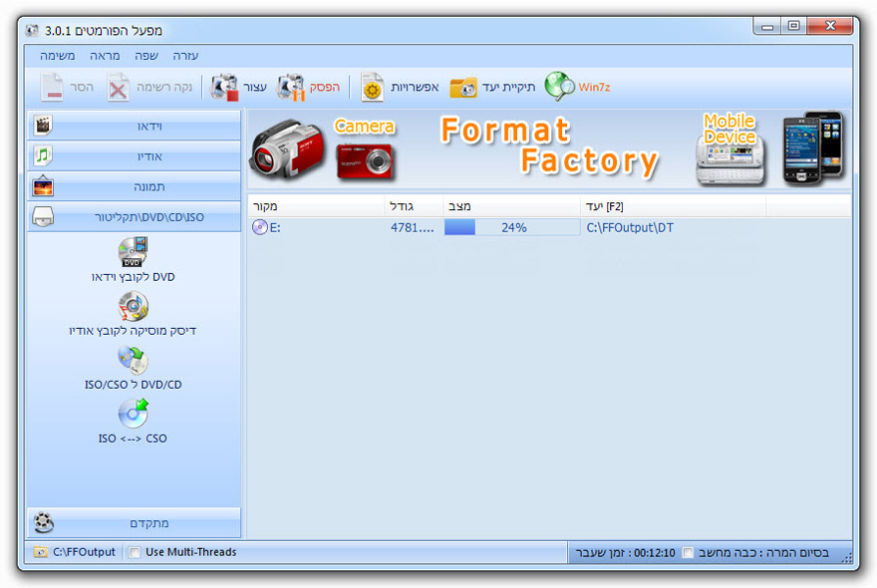This screenshot has height=588, width=877.
Task: Click the זמן שעבר 00:12:10 elapsed time
Action: click(625, 553)
